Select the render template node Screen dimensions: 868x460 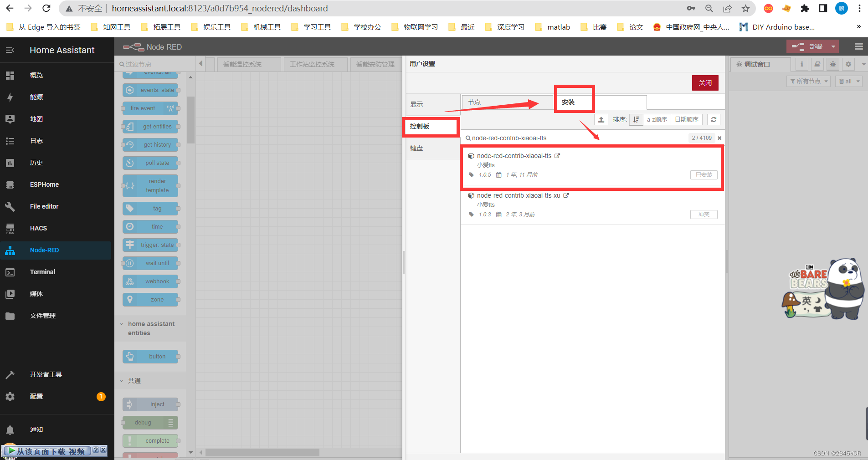pyautogui.click(x=151, y=186)
